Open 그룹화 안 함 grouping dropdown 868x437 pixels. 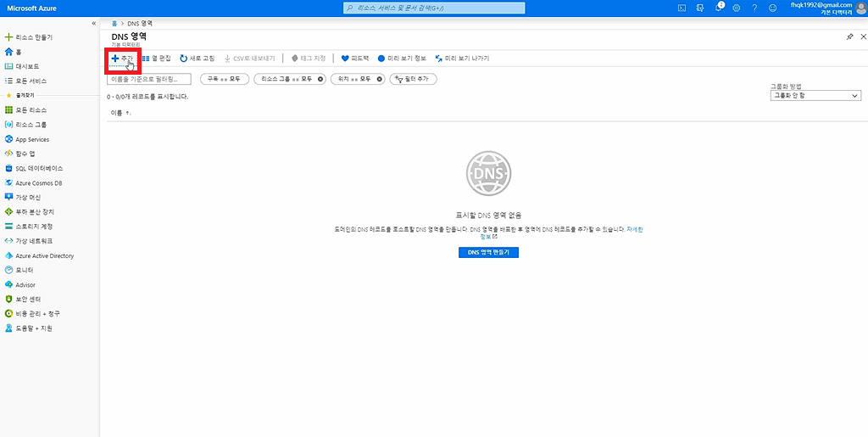815,96
